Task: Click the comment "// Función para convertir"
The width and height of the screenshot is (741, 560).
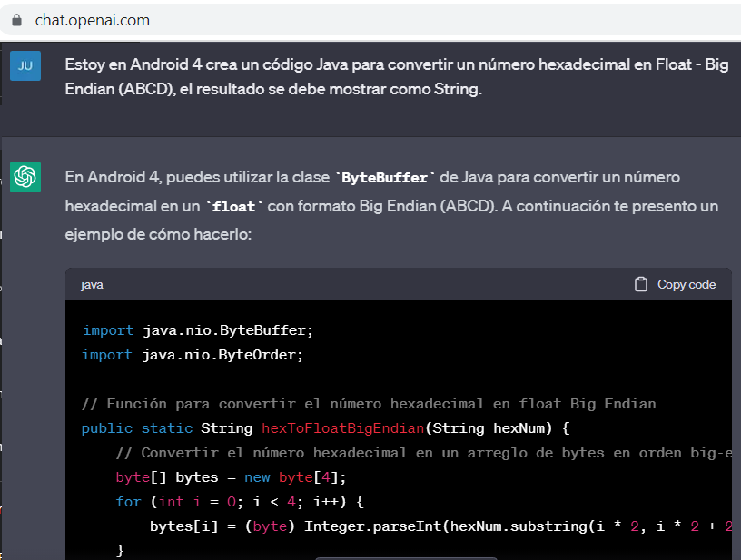Action: coord(369,404)
